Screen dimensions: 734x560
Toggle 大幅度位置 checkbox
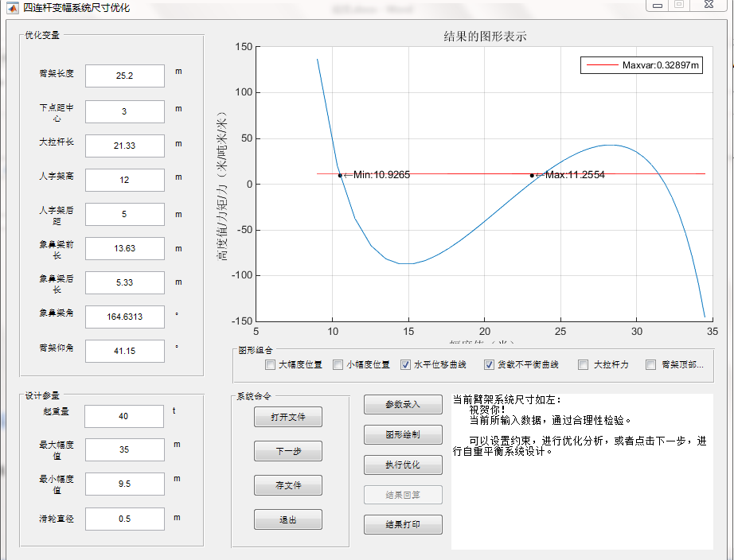(270, 365)
